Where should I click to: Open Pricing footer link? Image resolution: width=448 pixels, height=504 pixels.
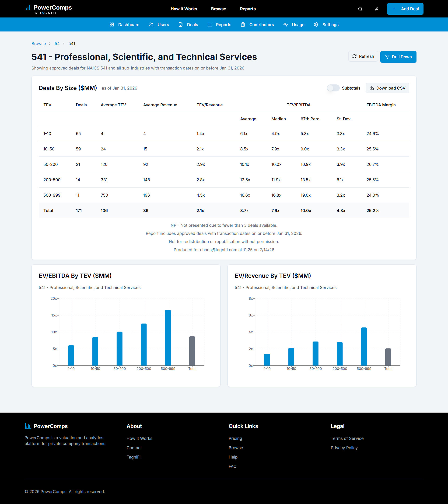[235, 438]
